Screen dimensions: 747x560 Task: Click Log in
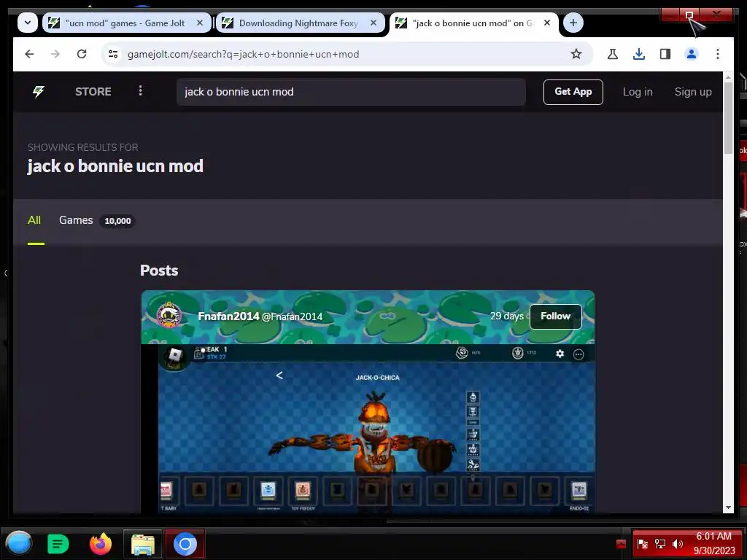pyautogui.click(x=638, y=92)
